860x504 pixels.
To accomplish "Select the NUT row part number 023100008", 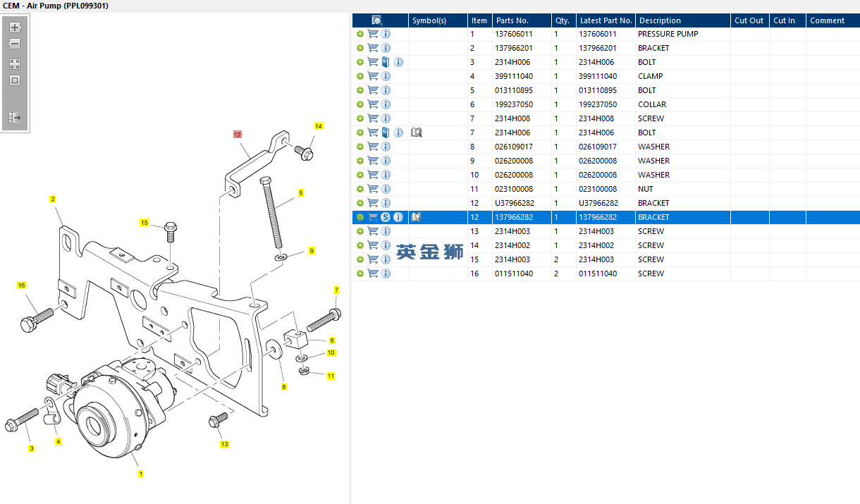I will (514, 189).
